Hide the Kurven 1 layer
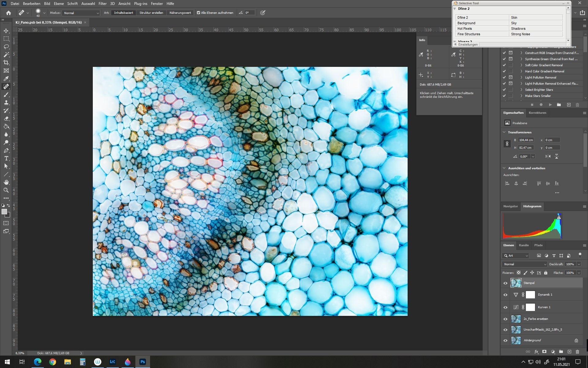588x368 pixels. tap(505, 307)
